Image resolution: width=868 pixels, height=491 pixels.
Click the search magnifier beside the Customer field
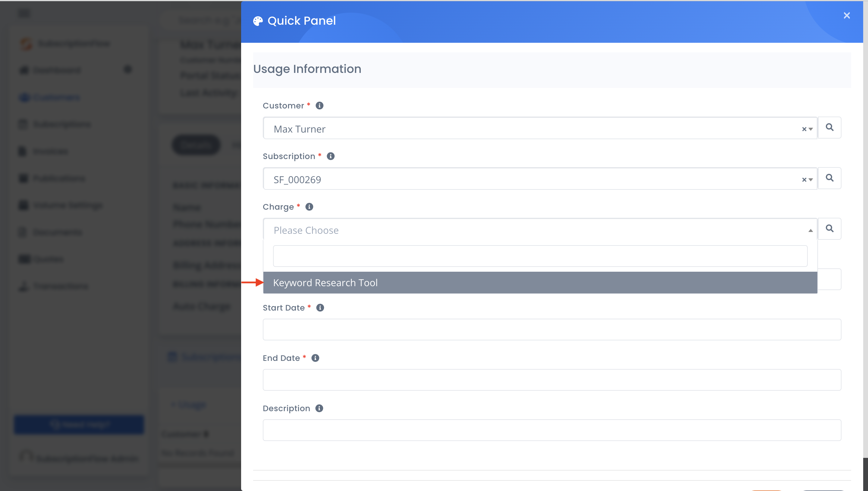pyautogui.click(x=830, y=127)
